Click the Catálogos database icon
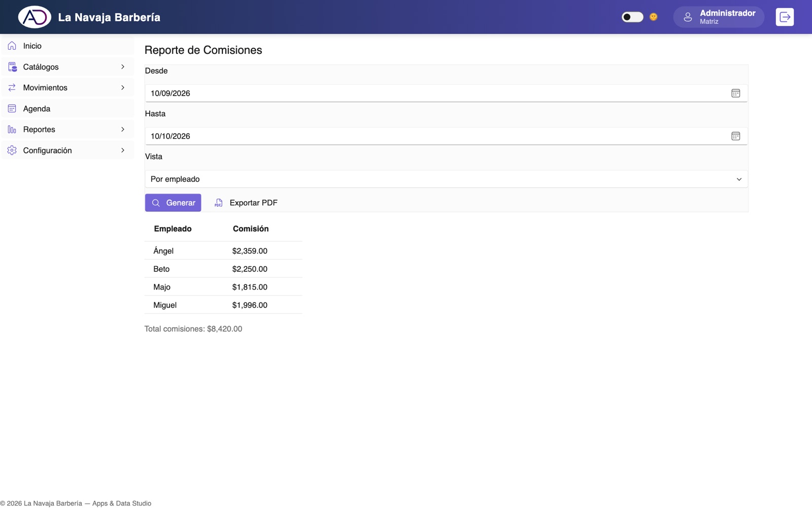 (12, 67)
